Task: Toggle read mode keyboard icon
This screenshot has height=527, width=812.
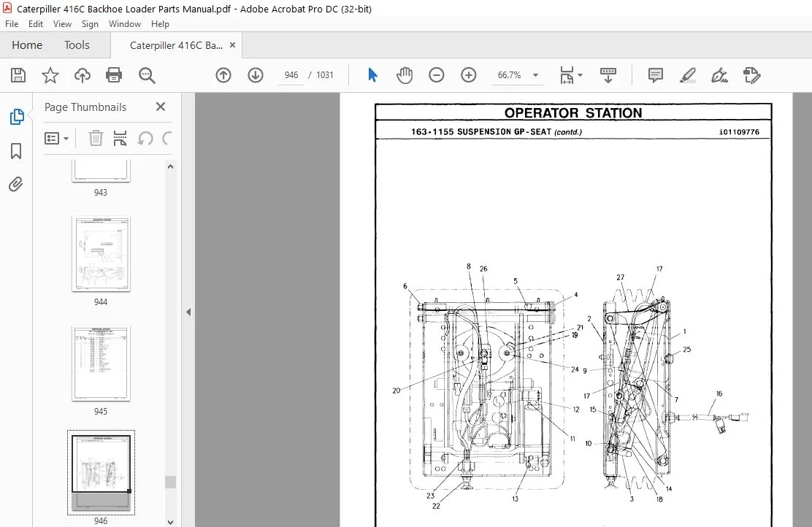Action: pos(608,75)
